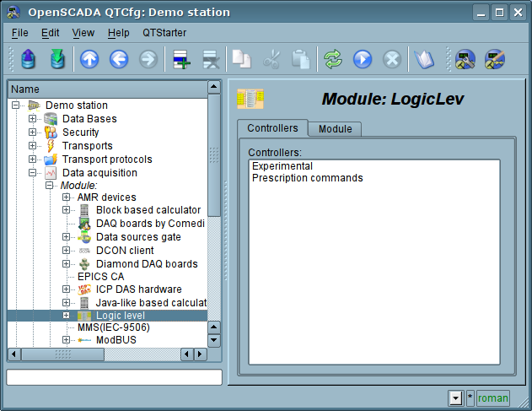The image size is (532, 411).
Task: Expand the Transports node
Action: (32, 145)
